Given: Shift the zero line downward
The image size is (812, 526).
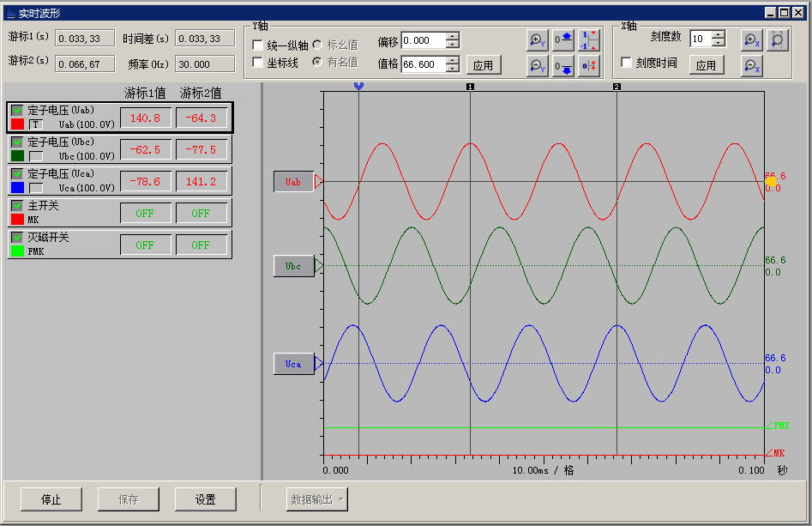Looking at the screenshot, I should (x=562, y=66).
